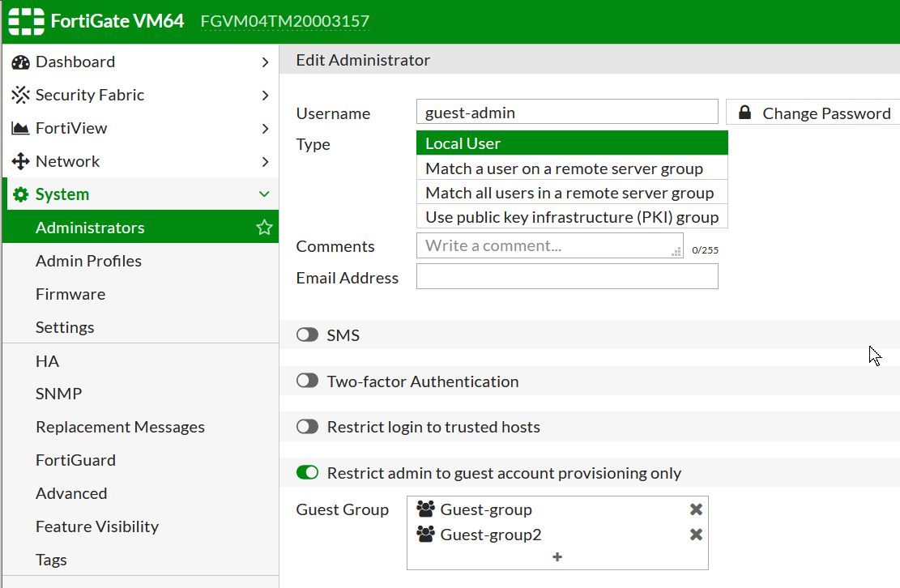
Task: Toggle Restrict login to trusted hosts
Action: click(x=308, y=427)
